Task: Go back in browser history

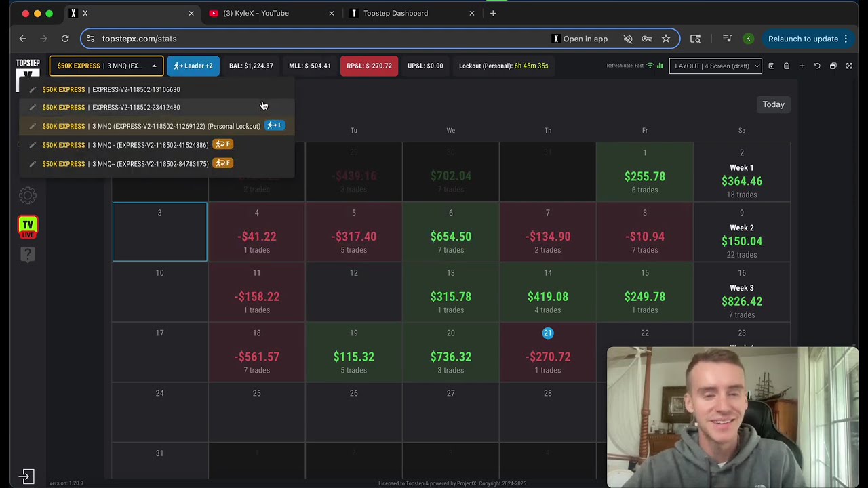Action: pos(23,39)
